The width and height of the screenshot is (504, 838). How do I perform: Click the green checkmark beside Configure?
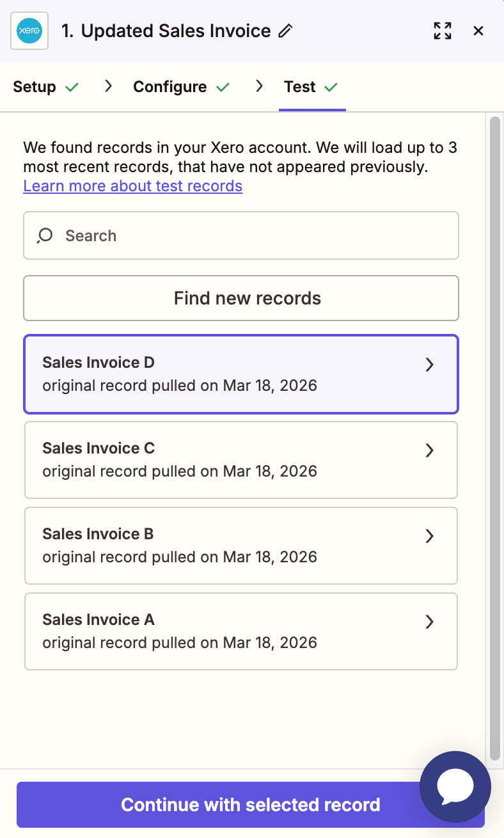coord(223,86)
